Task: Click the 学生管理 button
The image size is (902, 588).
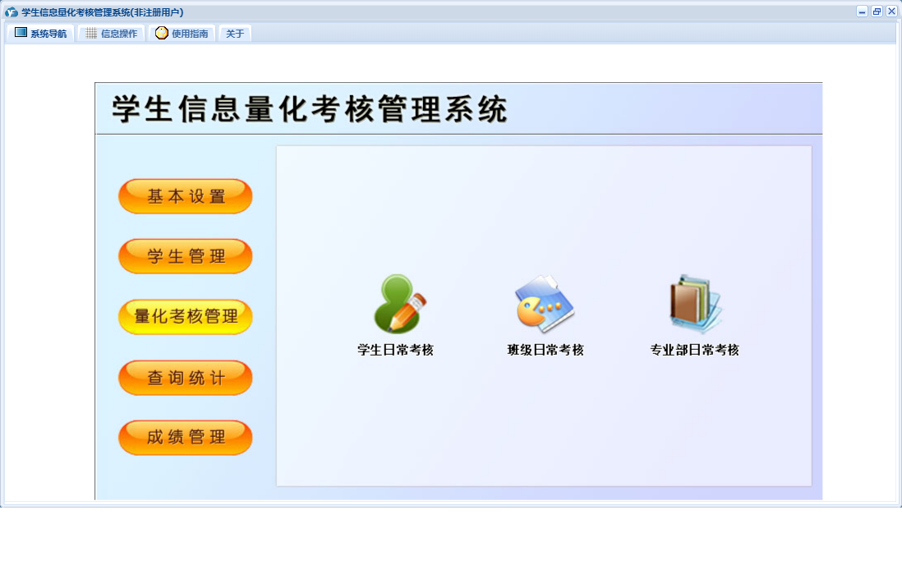Action: pos(185,256)
